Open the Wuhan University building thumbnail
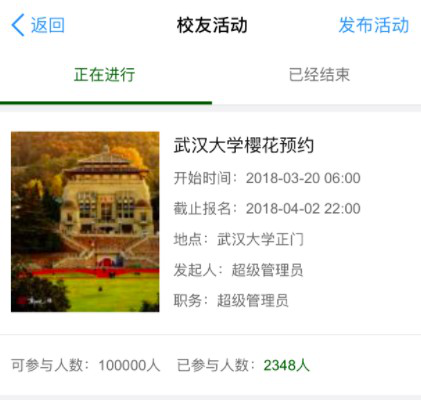Image resolution: width=421 pixels, height=400 pixels. click(85, 222)
